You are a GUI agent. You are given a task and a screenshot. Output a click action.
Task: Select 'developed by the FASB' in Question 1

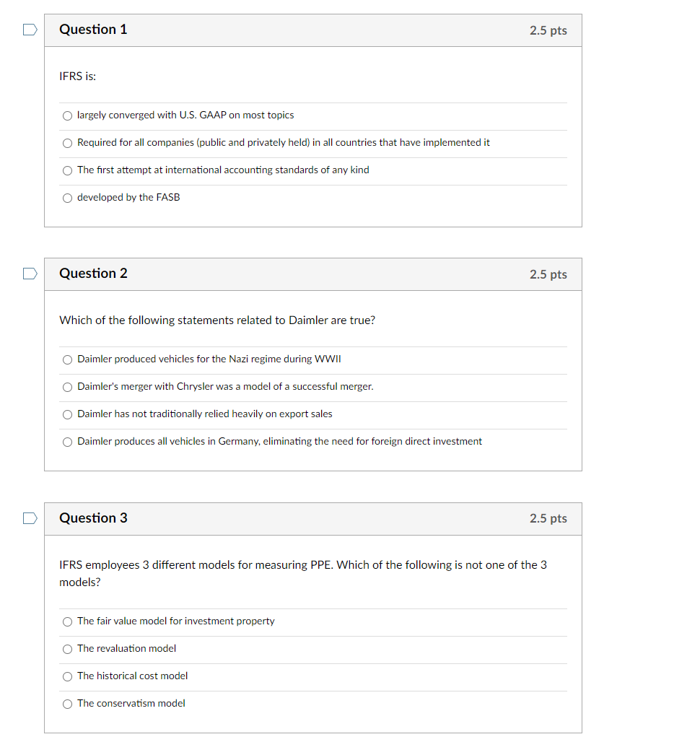pos(67,198)
